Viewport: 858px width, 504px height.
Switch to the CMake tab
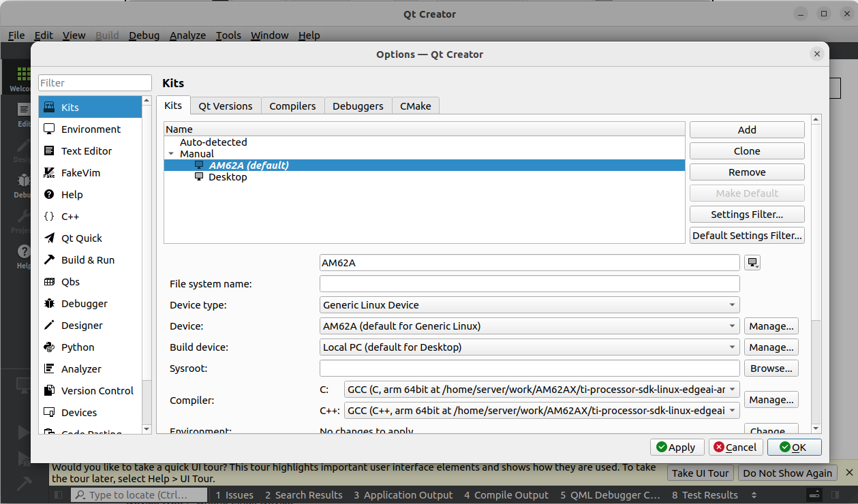coord(416,106)
